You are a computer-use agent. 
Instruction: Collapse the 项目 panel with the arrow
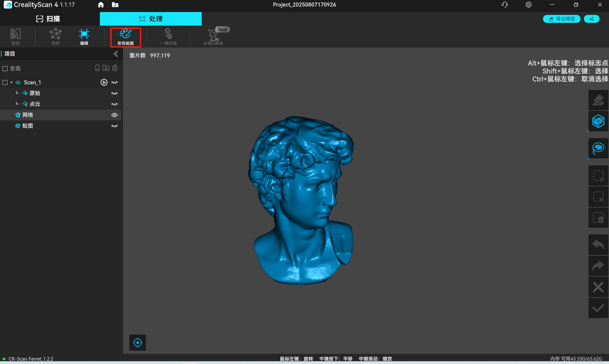pos(116,54)
